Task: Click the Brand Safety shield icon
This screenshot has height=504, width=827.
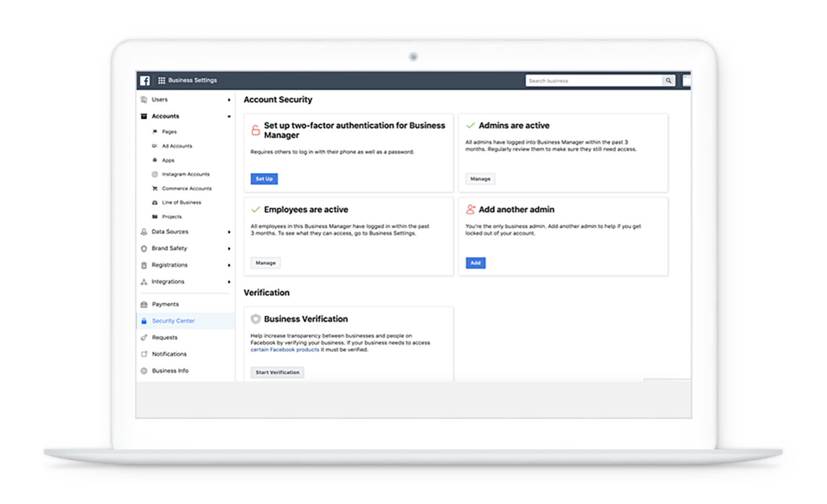Action: 144,249
